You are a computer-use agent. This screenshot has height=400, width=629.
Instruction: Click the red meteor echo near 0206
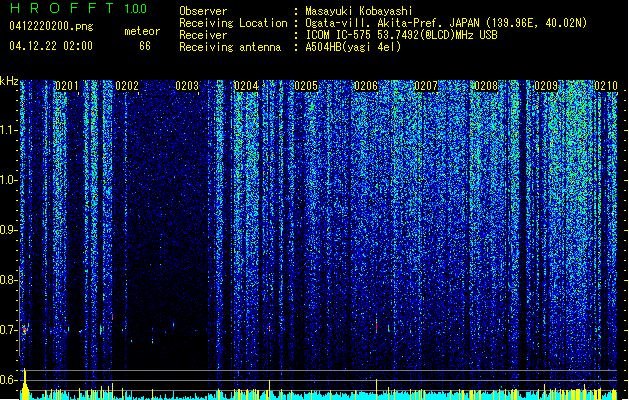click(x=376, y=326)
